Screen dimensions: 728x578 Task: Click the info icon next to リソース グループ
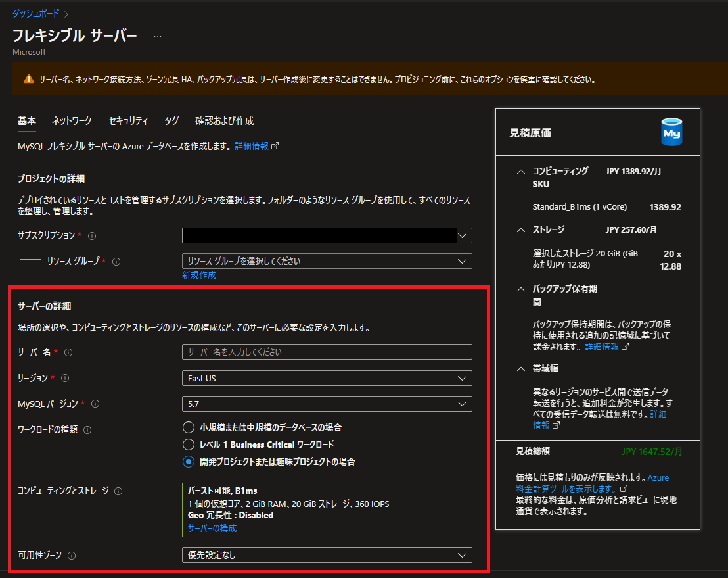[116, 262]
